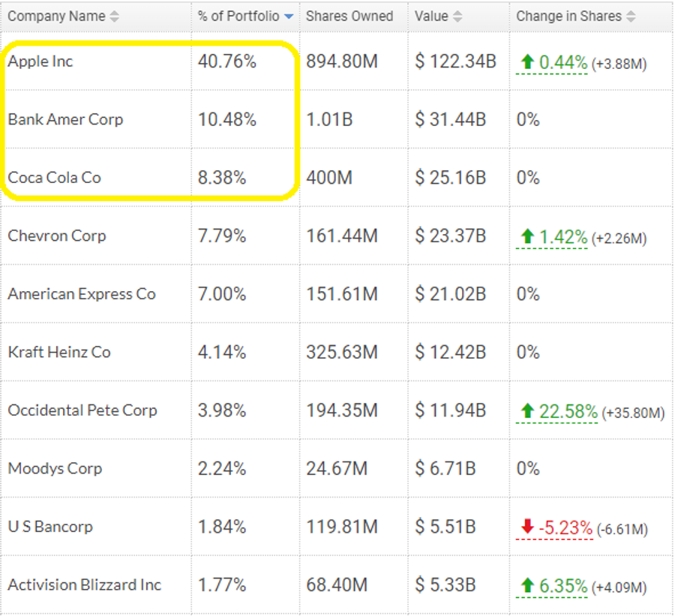The width and height of the screenshot is (675, 616).
Task: Click the 0% change in Moodys Corp row
Action: tap(528, 468)
